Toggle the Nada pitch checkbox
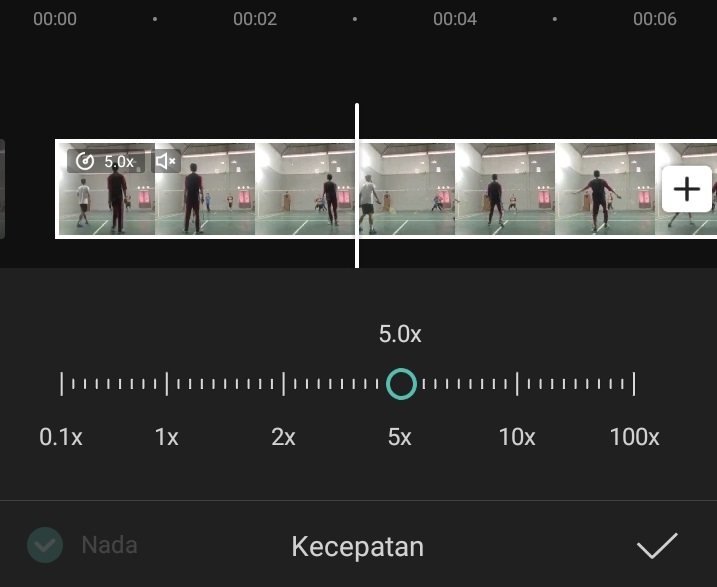Image resolution: width=717 pixels, height=587 pixels. 45,545
